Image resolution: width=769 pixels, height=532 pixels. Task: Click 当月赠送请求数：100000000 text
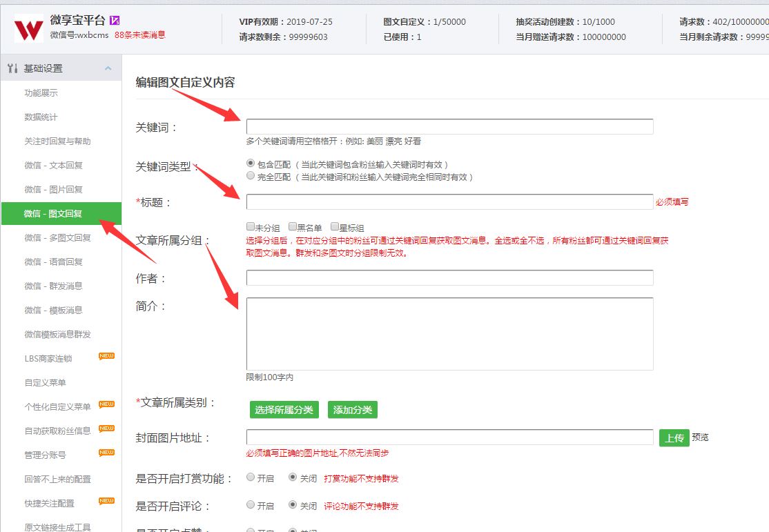tap(571, 37)
